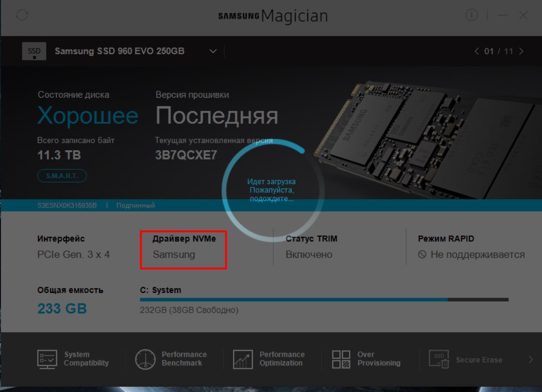Click the Включено TRIM status value
The width and height of the screenshot is (542, 392).
click(308, 254)
